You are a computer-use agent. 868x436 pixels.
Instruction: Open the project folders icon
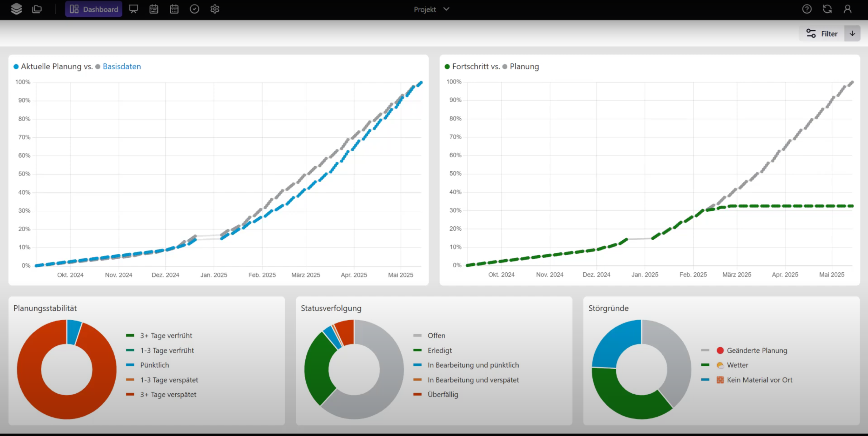point(37,9)
